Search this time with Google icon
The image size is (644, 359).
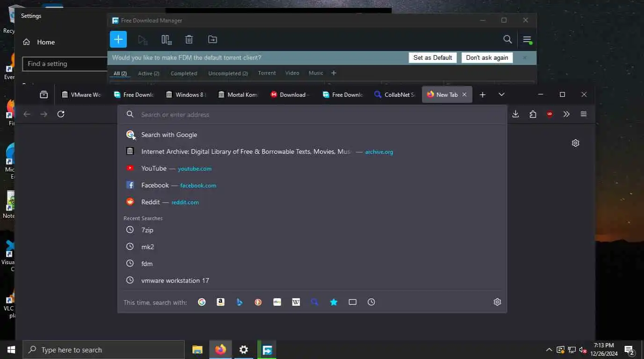202,302
